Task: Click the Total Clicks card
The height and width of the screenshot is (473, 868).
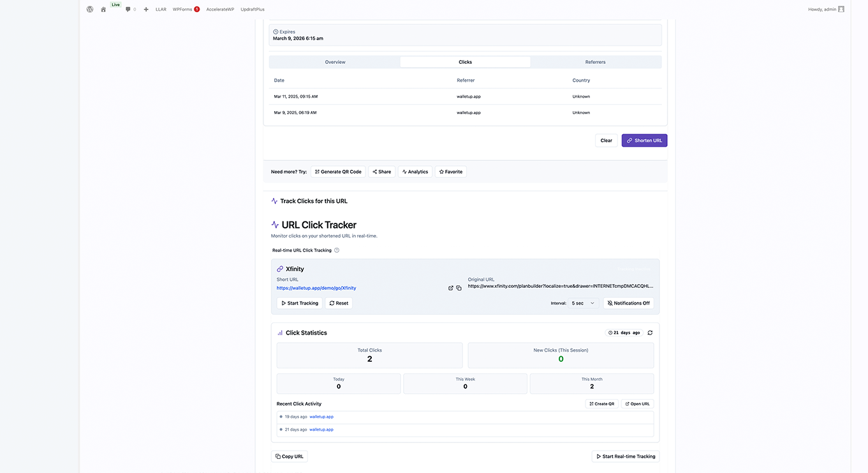Action: click(x=370, y=356)
